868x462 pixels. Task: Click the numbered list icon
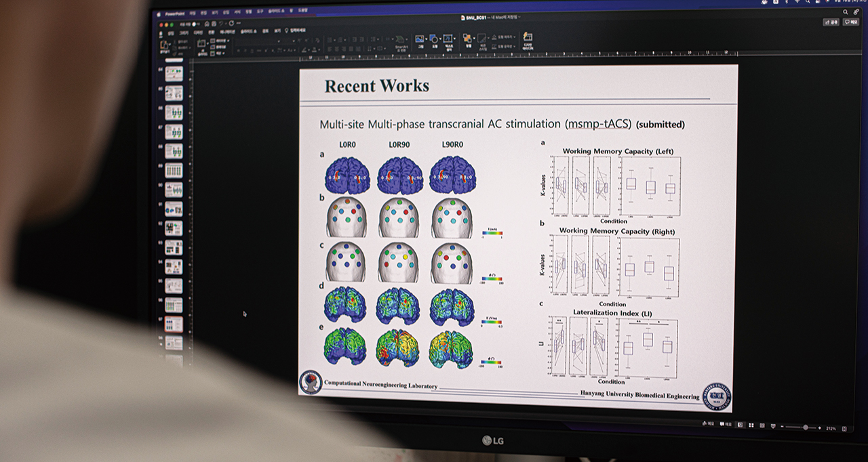coord(340,40)
